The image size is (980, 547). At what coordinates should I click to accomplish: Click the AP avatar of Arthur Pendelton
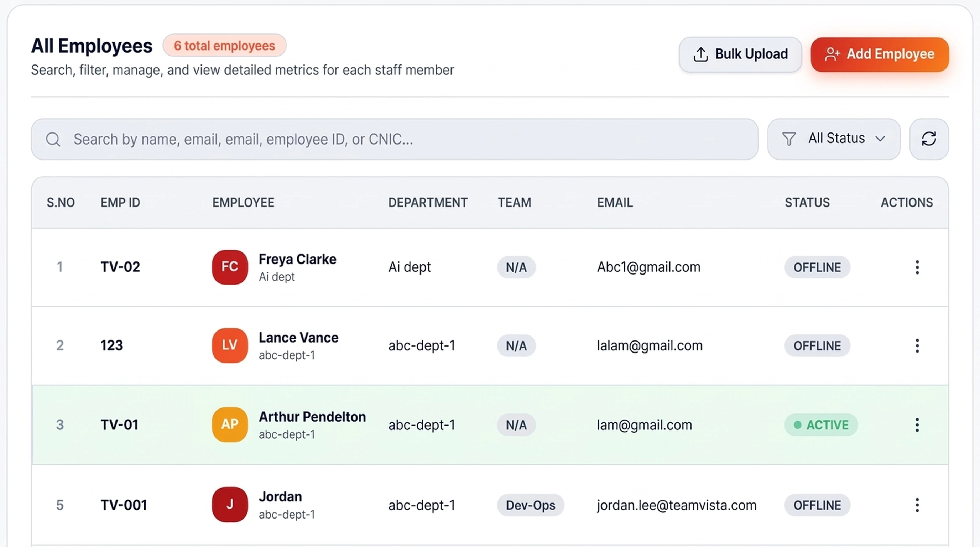click(230, 424)
